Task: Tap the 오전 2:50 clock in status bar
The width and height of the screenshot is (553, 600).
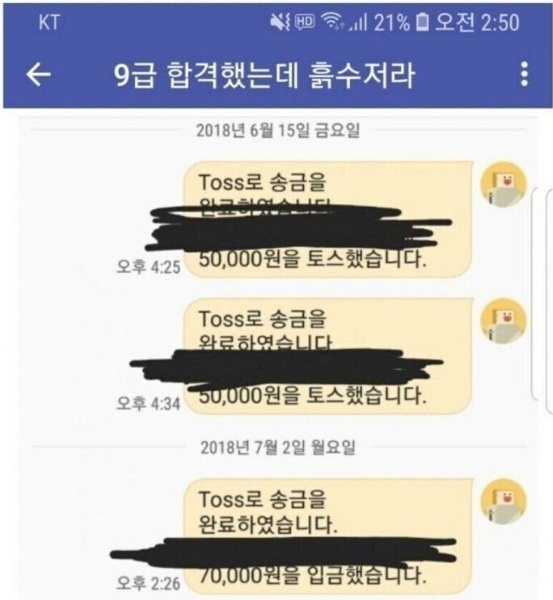Action: [x=477, y=22]
